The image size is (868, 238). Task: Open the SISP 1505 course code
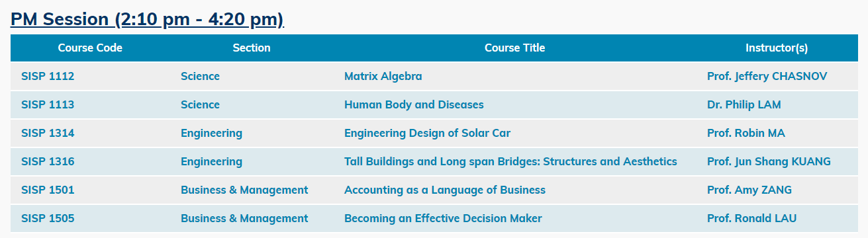click(x=48, y=218)
